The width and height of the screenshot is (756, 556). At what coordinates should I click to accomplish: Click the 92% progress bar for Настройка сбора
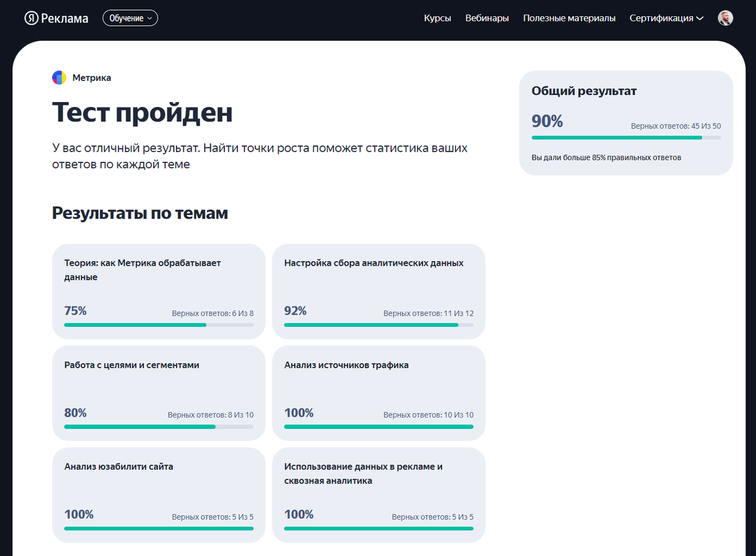tap(379, 325)
